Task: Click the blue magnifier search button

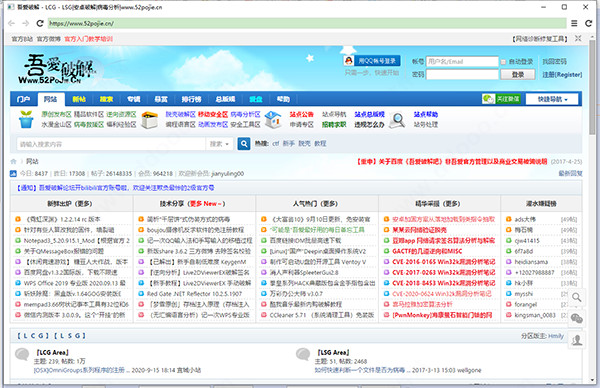Action: (x=244, y=144)
